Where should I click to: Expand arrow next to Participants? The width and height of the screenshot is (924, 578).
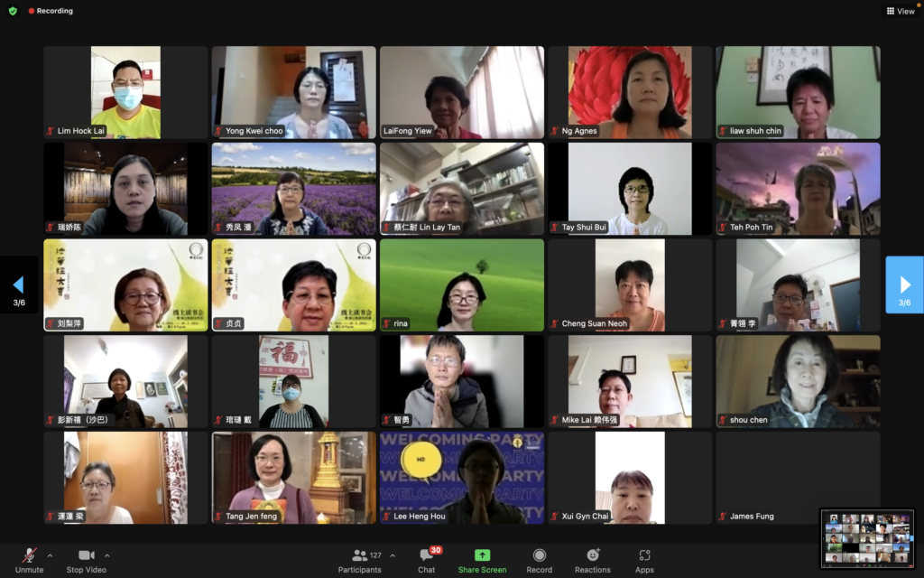tap(392, 555)
